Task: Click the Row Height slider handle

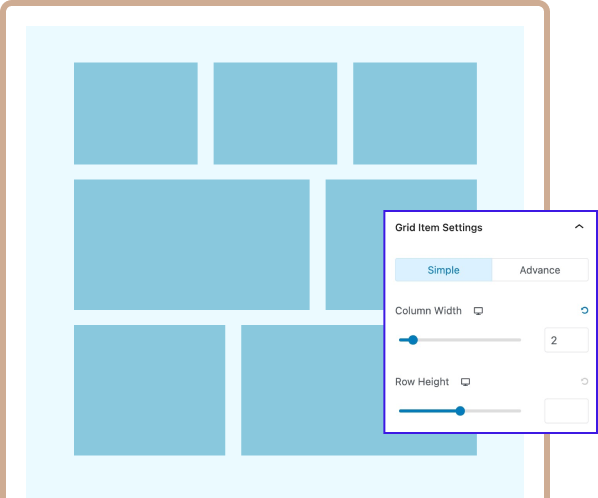Action: pos(460,411)
